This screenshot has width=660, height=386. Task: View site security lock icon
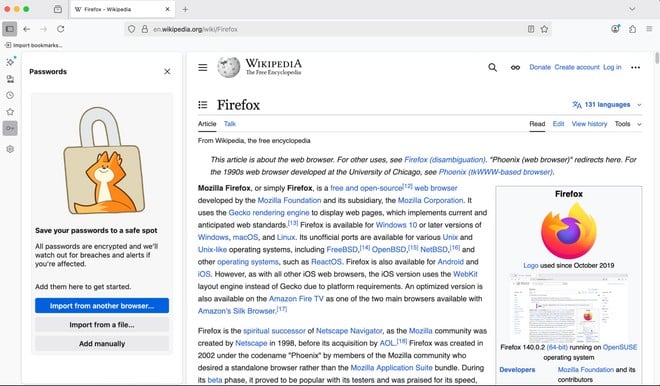coord(145,29)
